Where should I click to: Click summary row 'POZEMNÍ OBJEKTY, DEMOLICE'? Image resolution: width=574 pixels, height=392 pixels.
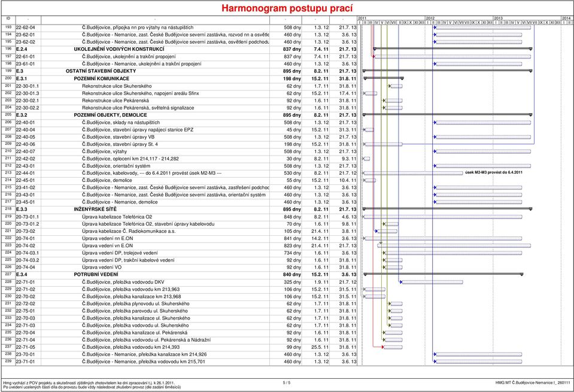[180, 115]
